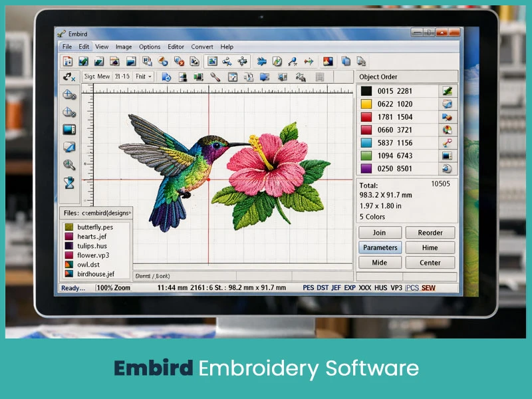Click the blue folder toolbar icon
This screenshot has height=399, width=532.
point(265,77)
